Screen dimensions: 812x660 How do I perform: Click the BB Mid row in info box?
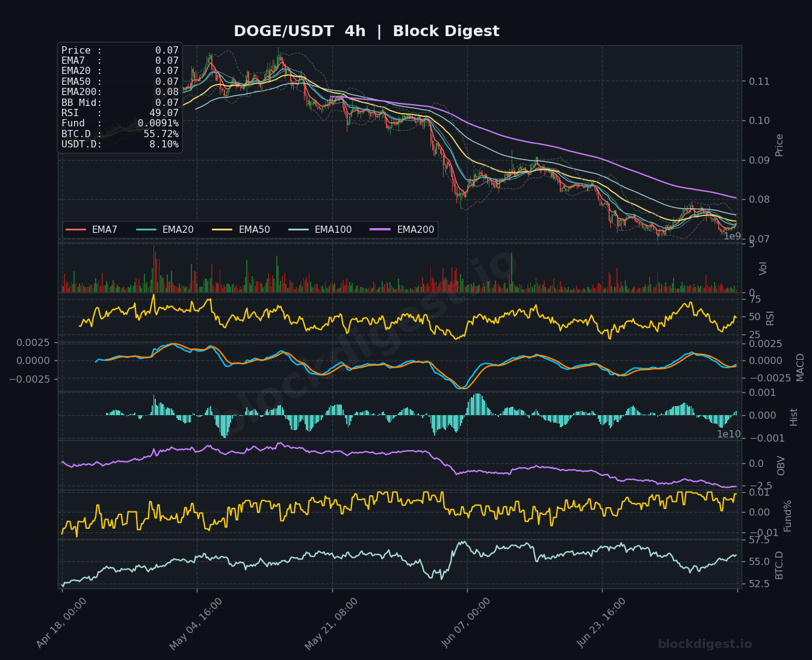tap(120, 102)
